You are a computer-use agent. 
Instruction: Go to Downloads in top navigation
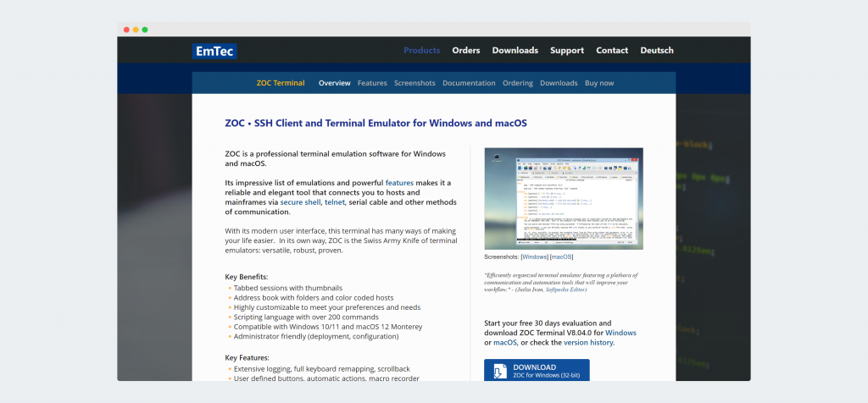[x=515, y=50]
